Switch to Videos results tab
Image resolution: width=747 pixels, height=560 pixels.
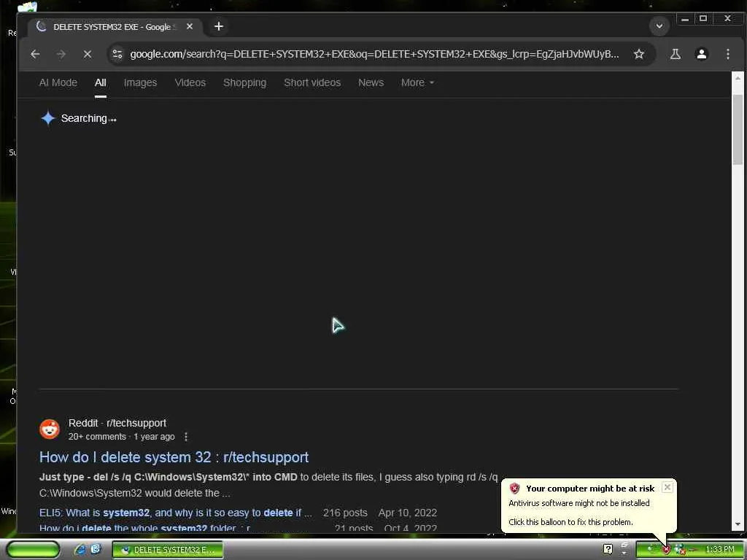190,83
